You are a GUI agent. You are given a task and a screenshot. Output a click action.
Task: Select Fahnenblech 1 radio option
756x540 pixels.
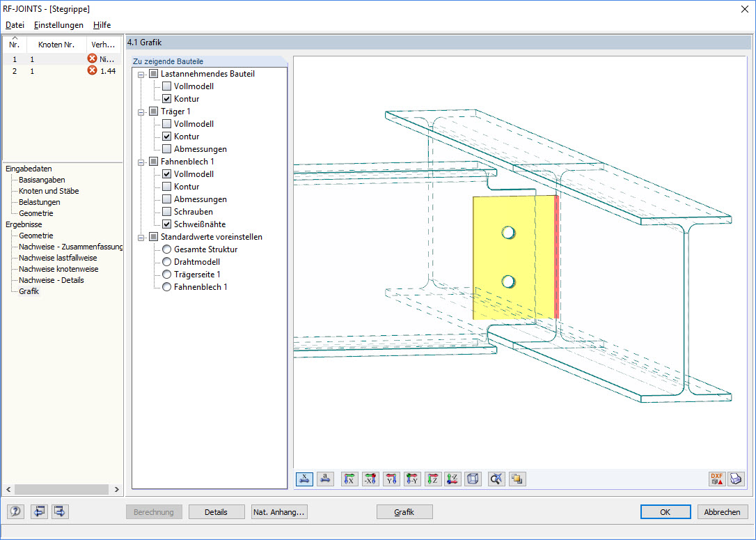[167, 287]
